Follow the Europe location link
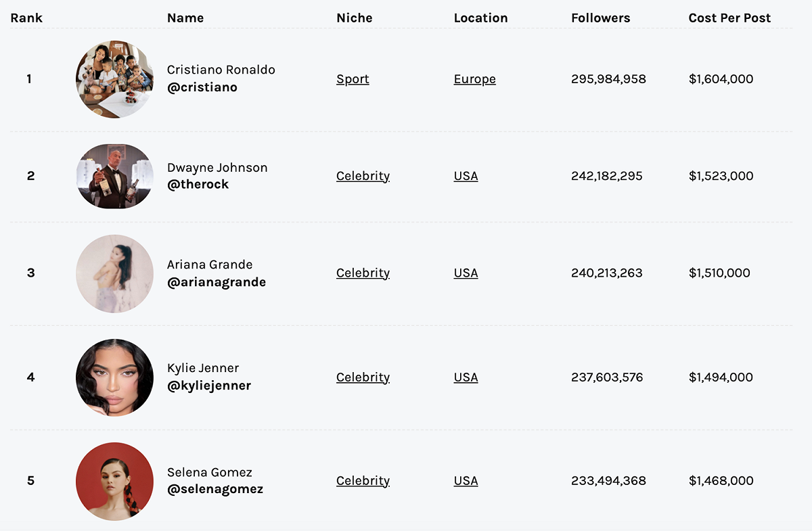Image resolution: width=812 pixels, height=531 pixels. tap(474, 79)
